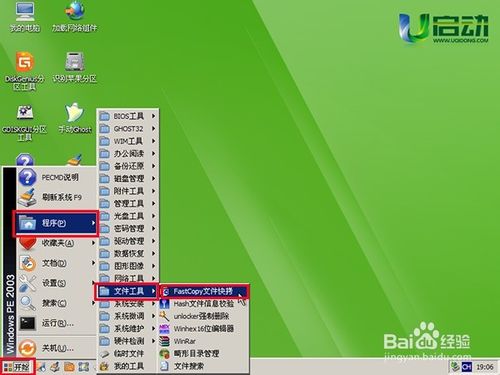Select 加载网络组件 desktop icon
Viewport: 500px width, 375px height.
click(74, 17)
